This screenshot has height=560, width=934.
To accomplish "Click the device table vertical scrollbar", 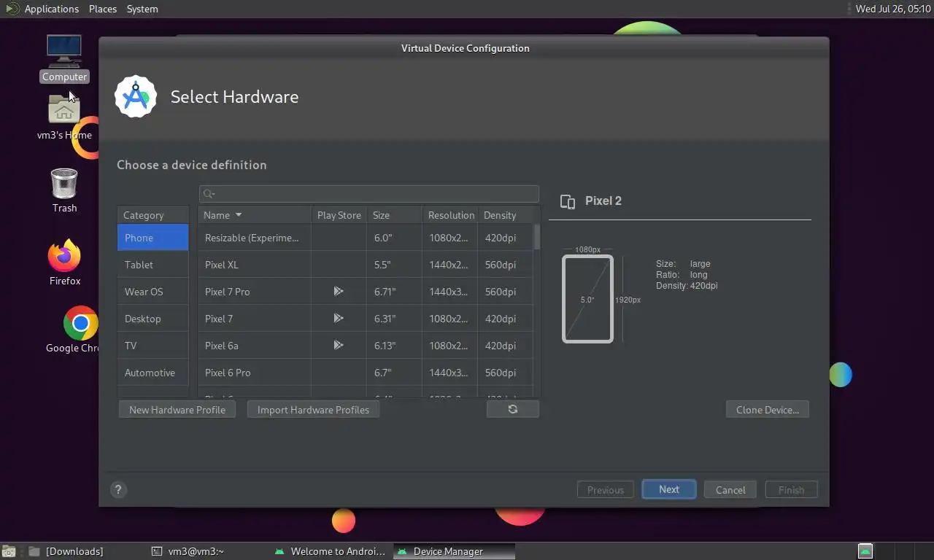I will [537, 237].
